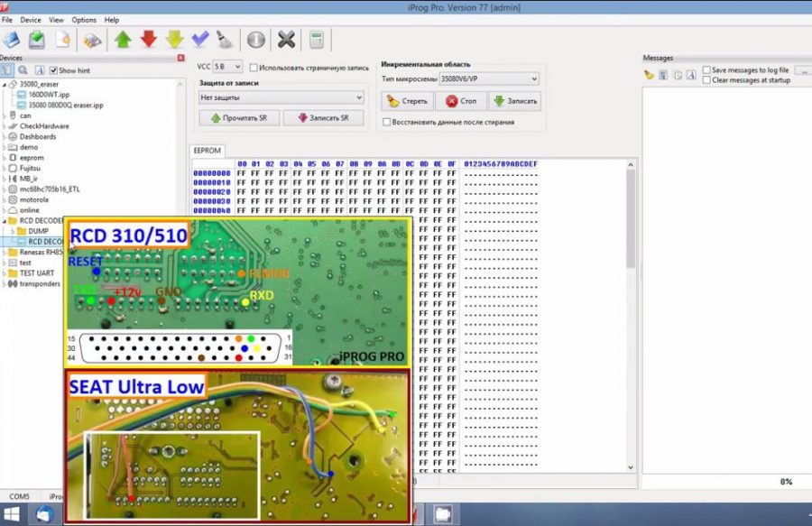
Task: Open the calculator toolbar icon
Action: pyautogui.click(x=317, y=40)
